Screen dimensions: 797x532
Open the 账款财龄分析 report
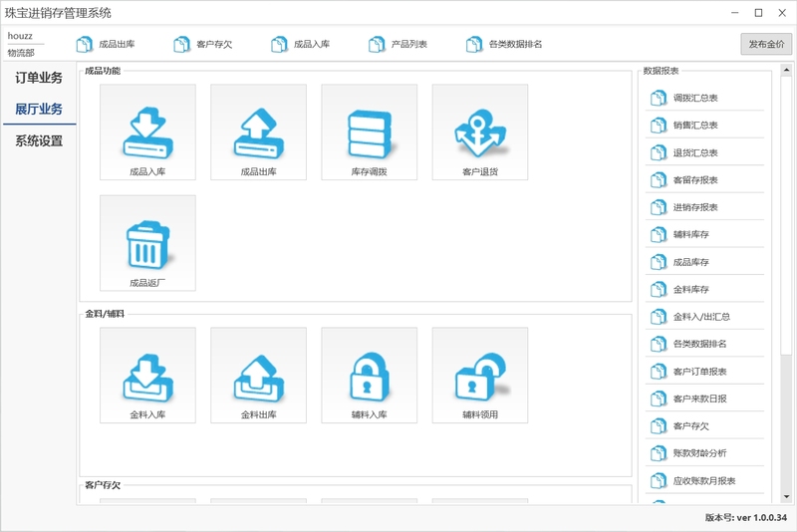[704, 453]
